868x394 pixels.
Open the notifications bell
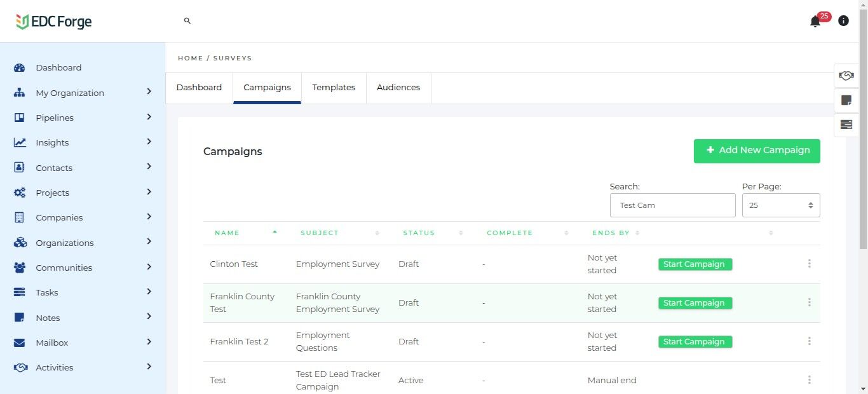[x=815, y=22]
